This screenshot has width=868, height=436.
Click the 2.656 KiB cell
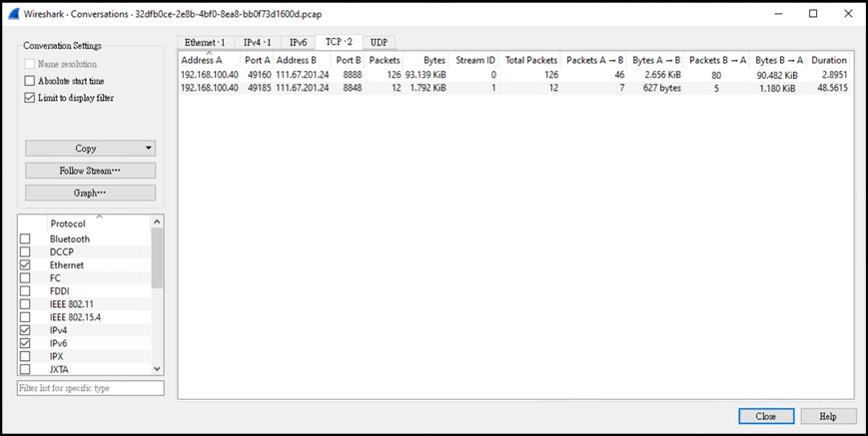(662, 75)
